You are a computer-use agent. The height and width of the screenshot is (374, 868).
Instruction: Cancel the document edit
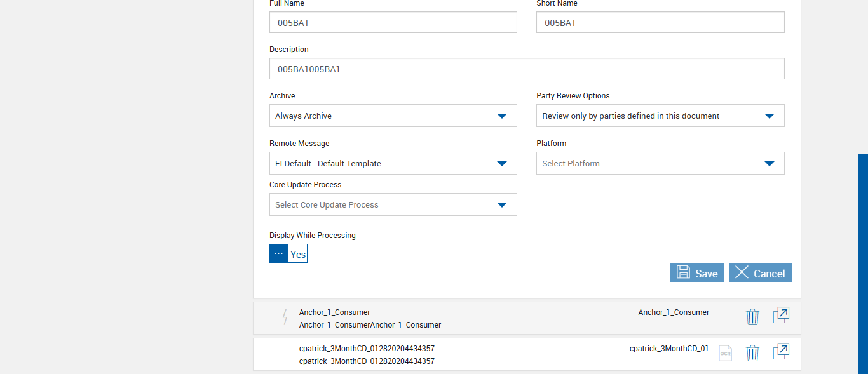tap(760, 272)
